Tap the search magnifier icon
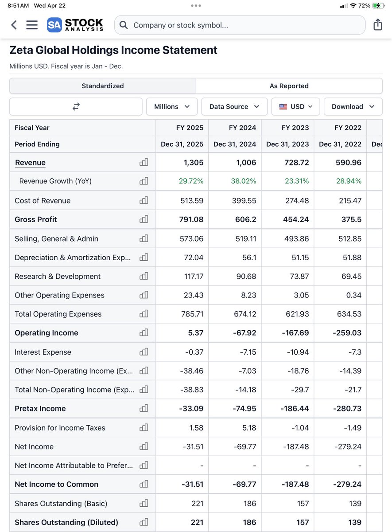 pyautogui.click(x=124, y=25)
